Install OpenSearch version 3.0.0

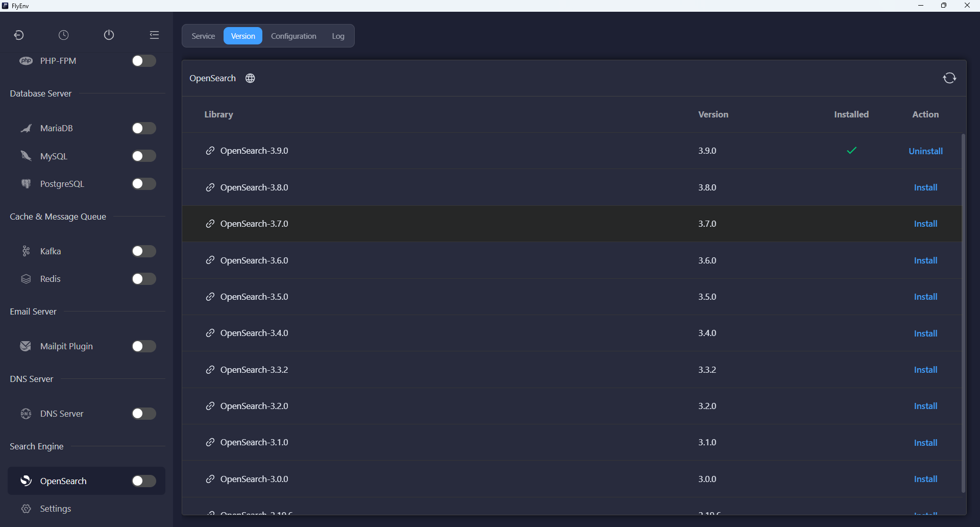pyautogui.click(x=925, y=479)
